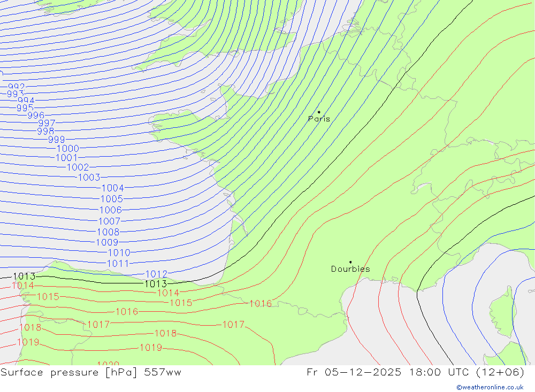The width and height of the screenshot is (535, 392).
Task: Click the 999 isobar label
Action: point(56,140)
